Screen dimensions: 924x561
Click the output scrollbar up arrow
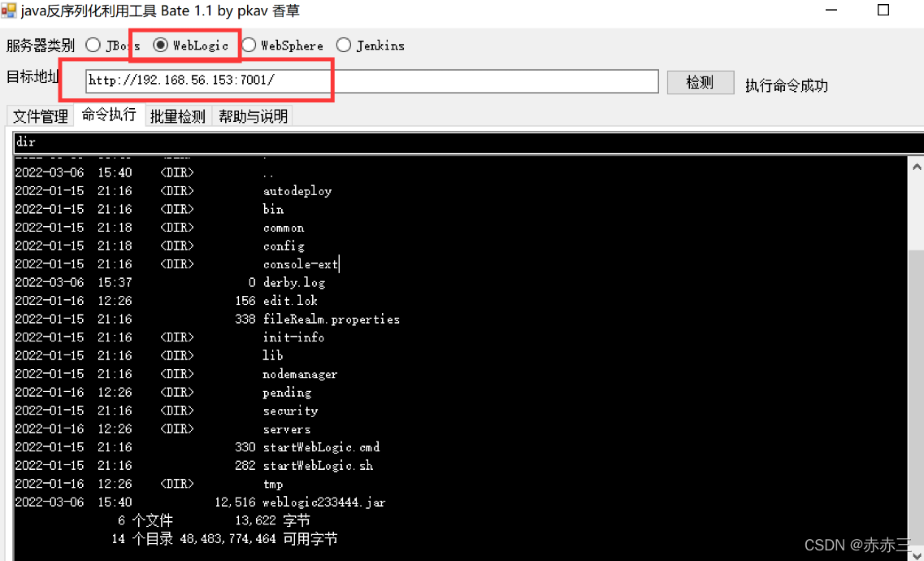pos(917,167)
